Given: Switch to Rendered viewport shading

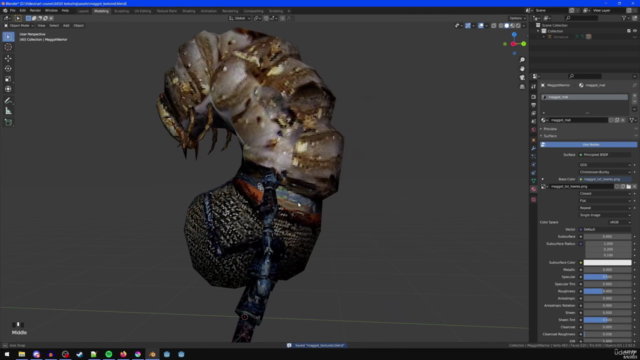Looking at the screenshot, I should pos(518,26).
